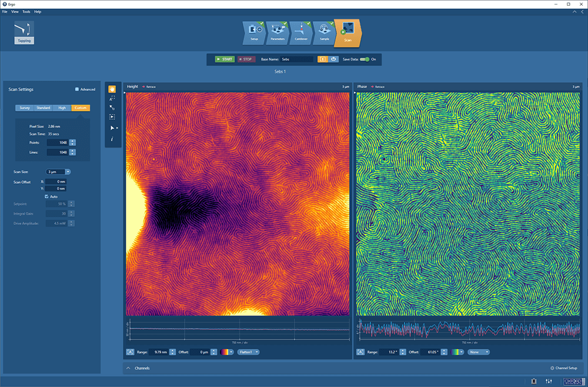This screenshot has height=387, width=588.
Task: Switch to the Custom scan settings tab
Action: pos(81,107)
